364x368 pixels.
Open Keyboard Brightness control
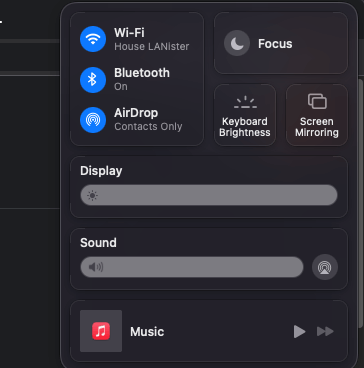(x=245, y=115)
